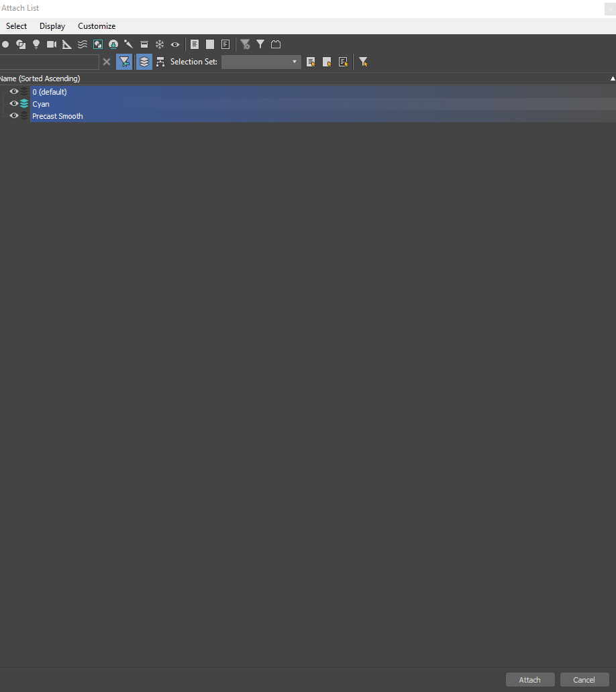
Task: Toggle the sort ascending arrow in header
Action: (x=613, y=79)
